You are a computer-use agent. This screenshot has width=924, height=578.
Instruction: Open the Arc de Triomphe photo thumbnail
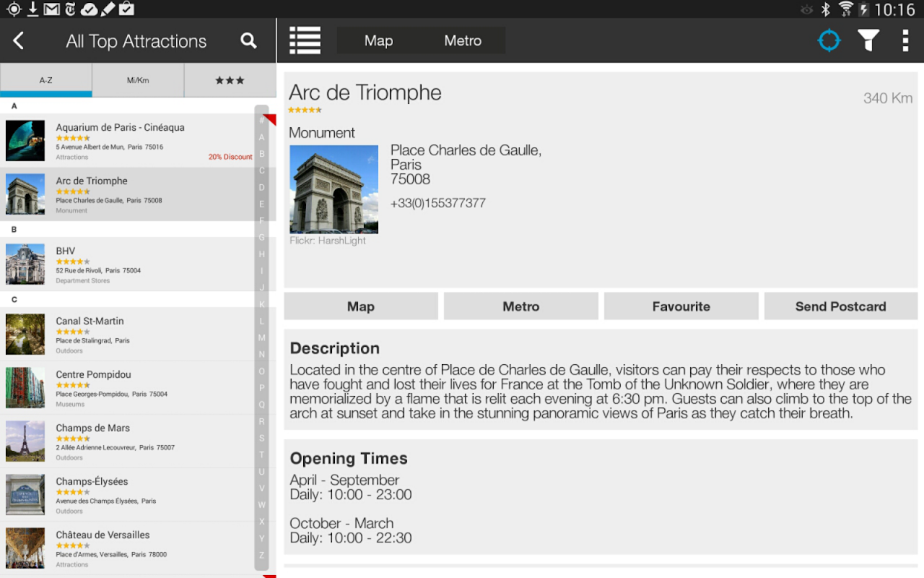coord(334,189)
